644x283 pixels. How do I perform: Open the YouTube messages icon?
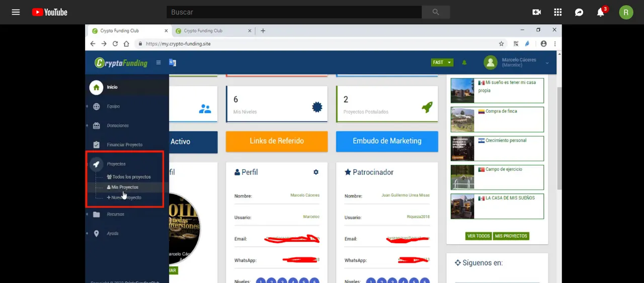click(579, 12)
